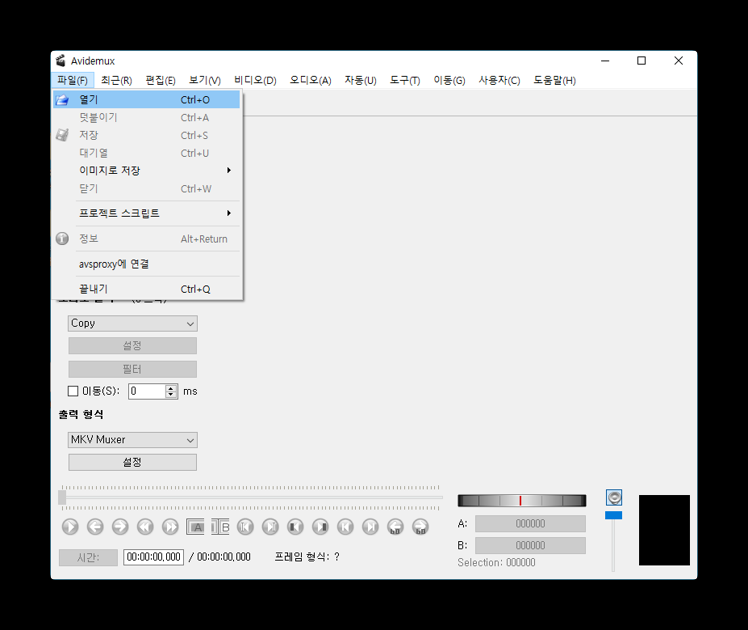Click the '프레임 형식: ?' label

[307, 557]
